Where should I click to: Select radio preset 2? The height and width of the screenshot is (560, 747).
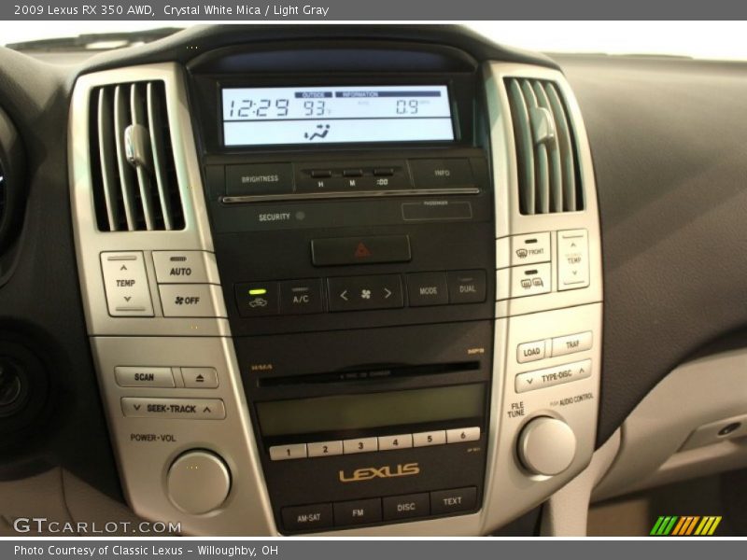pos(325,449)
